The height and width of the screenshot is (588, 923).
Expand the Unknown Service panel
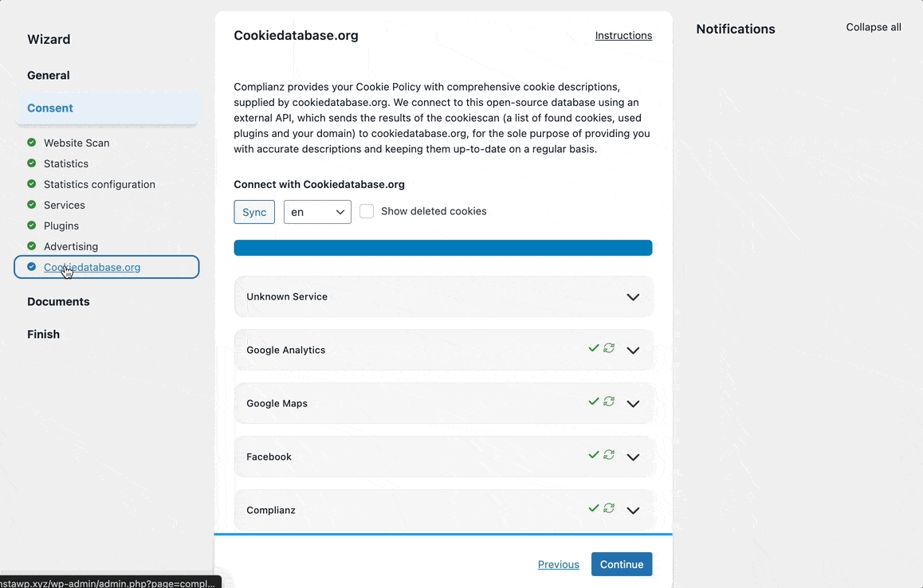click(x=444, y=296)
